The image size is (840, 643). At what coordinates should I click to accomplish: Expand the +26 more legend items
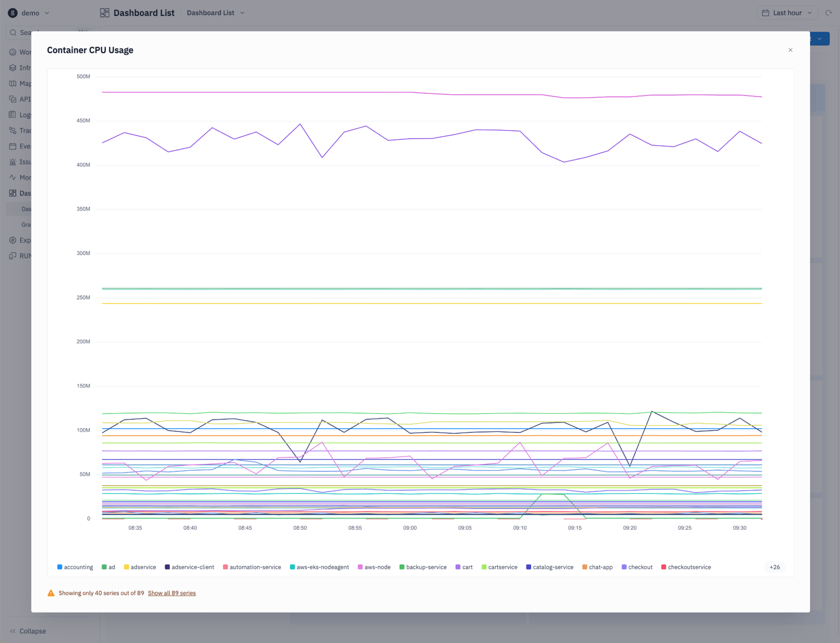pos(774,567)
